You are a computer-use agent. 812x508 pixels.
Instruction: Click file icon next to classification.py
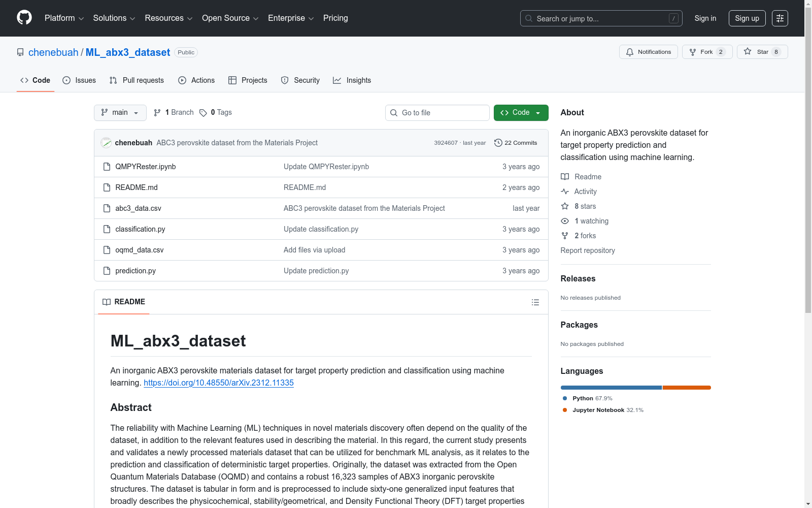(107, 229)
